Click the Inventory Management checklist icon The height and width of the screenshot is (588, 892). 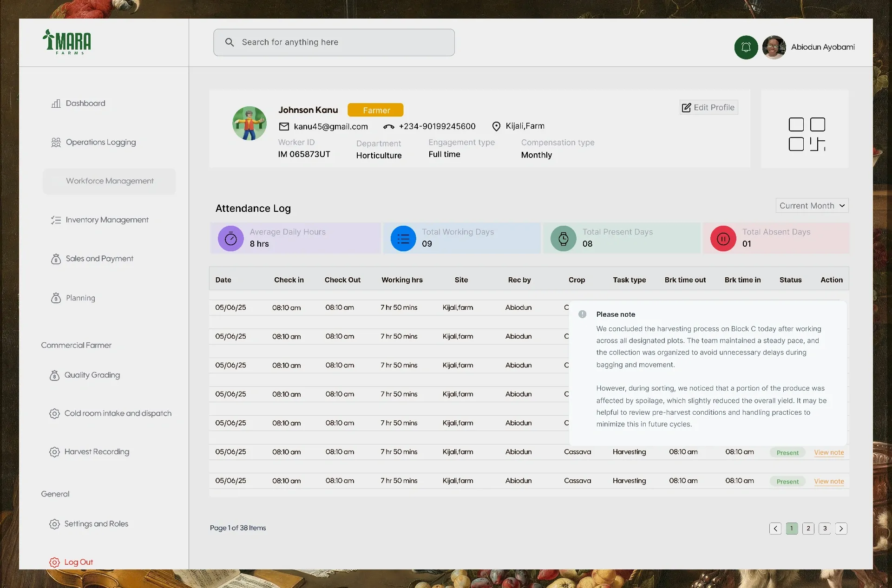tap(56, 220)
